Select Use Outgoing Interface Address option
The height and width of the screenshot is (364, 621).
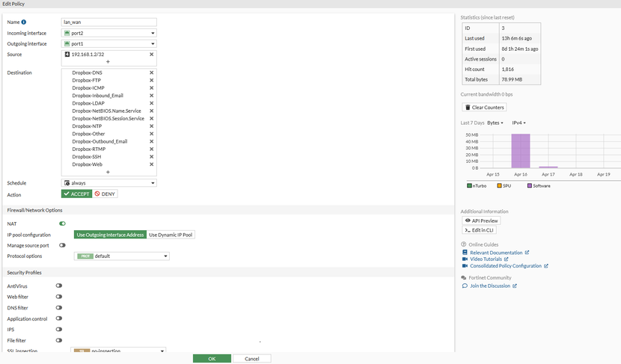pyautogui.click(x=110, y=235)
